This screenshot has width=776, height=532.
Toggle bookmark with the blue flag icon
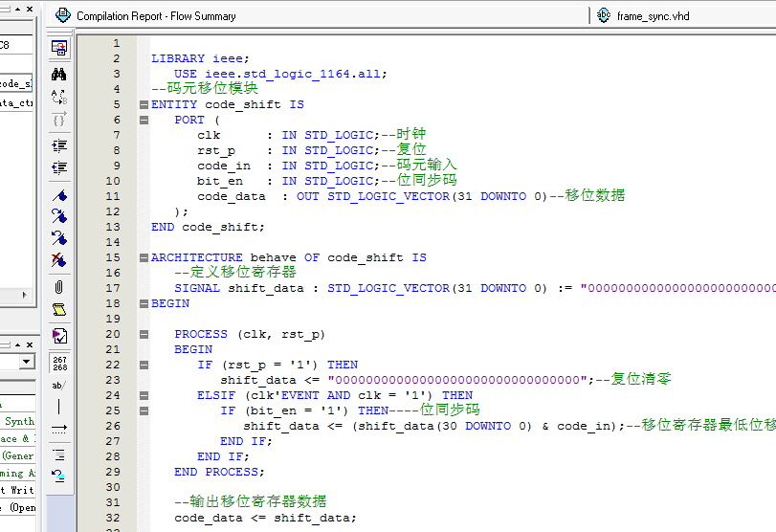[59, 194]
